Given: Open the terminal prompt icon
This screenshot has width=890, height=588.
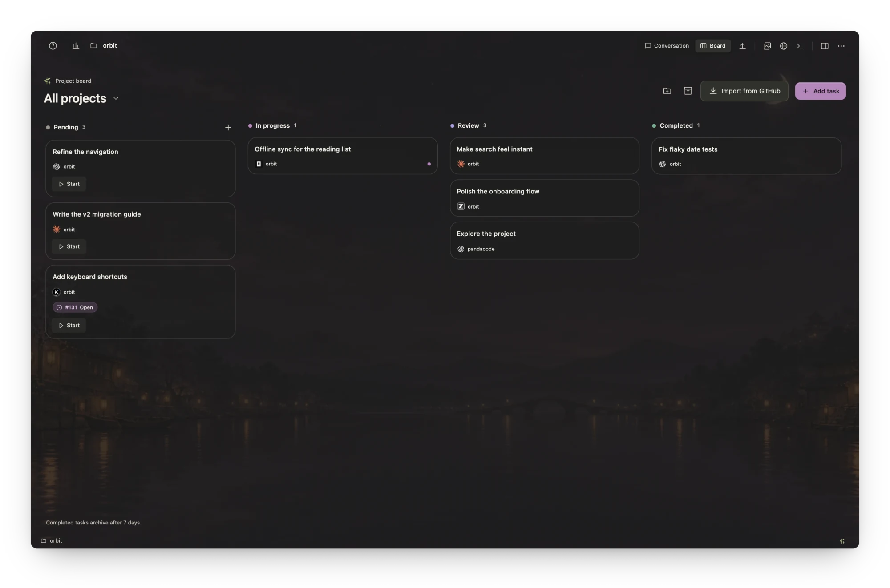Looking at the screenshot, I should (800, 46).
